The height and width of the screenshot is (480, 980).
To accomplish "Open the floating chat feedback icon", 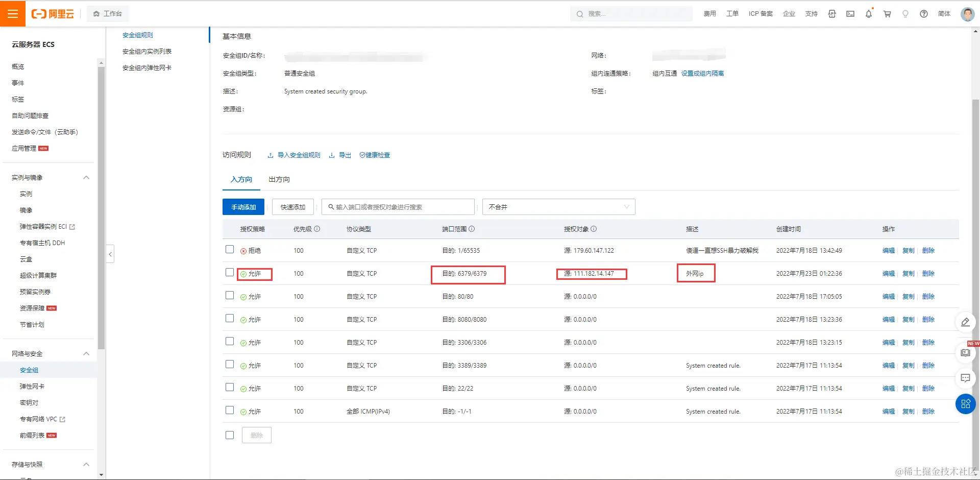I will point(966,378).
